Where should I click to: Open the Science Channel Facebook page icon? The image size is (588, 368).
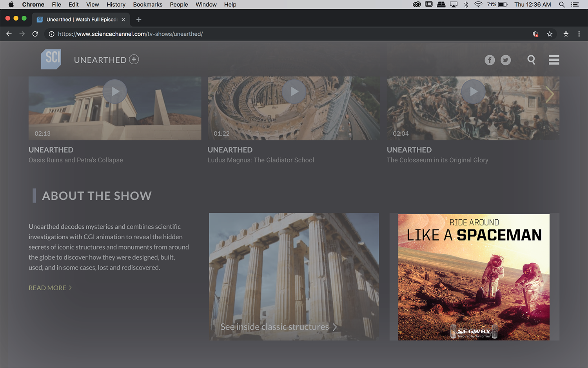click(x=490, y=60)
